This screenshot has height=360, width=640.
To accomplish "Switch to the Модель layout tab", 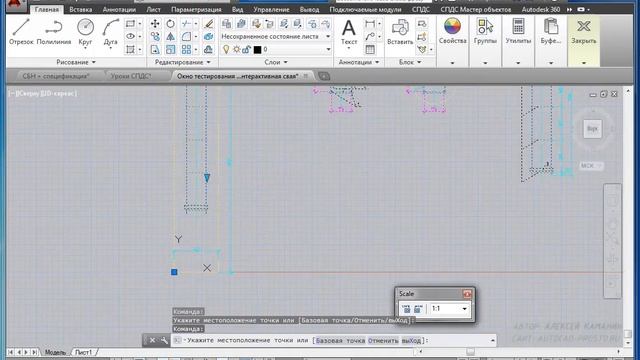I will click(x=55, y=352).
